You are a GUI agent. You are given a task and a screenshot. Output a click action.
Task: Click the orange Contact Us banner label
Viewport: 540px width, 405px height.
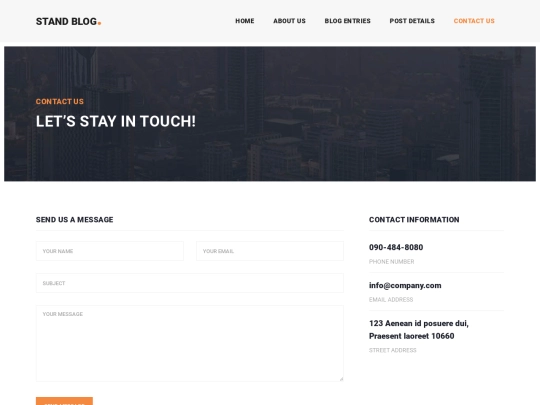[60, 102]
